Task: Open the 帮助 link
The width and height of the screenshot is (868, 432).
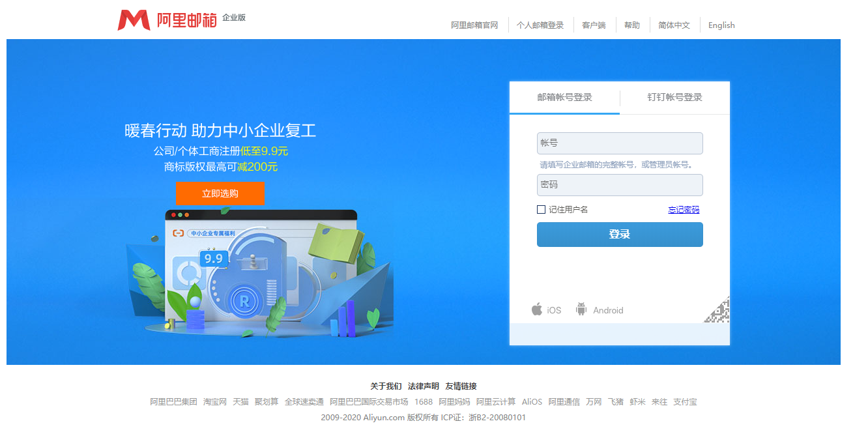Action: 632,25
